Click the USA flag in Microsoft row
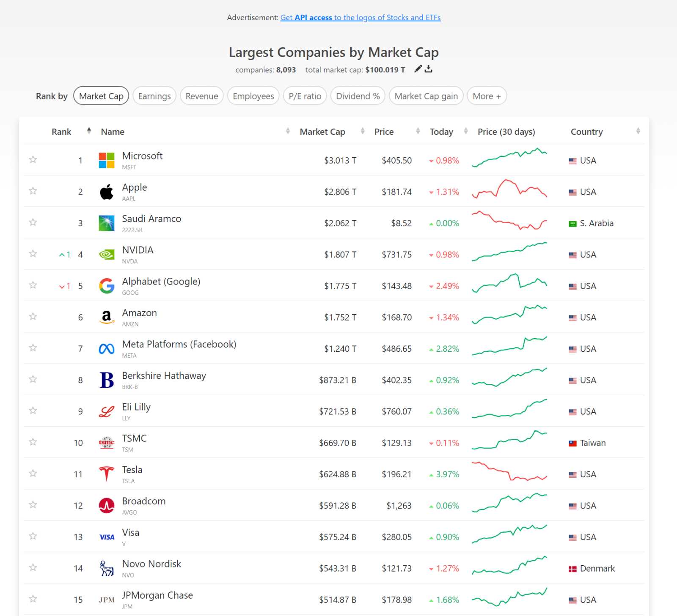The width and height of the screenshot is (677, 616). click(x=572, y=161)
